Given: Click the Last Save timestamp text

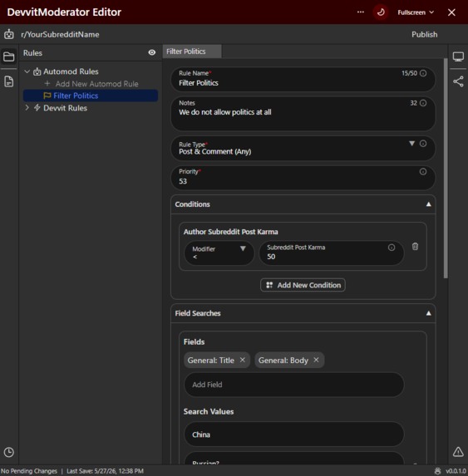Looking at the screenshot, I should click(x=105, y=471).
